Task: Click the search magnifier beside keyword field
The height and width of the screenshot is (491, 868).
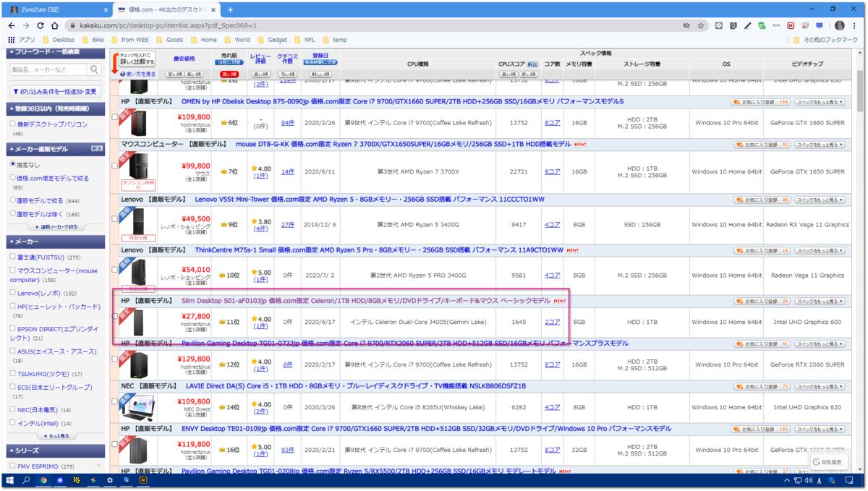Action: tap(94, 69)
